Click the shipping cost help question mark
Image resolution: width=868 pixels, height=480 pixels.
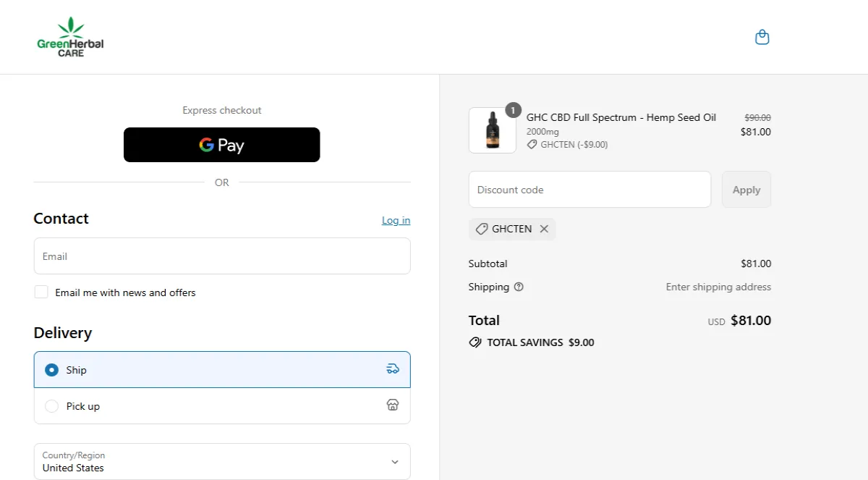pos(518,287)
